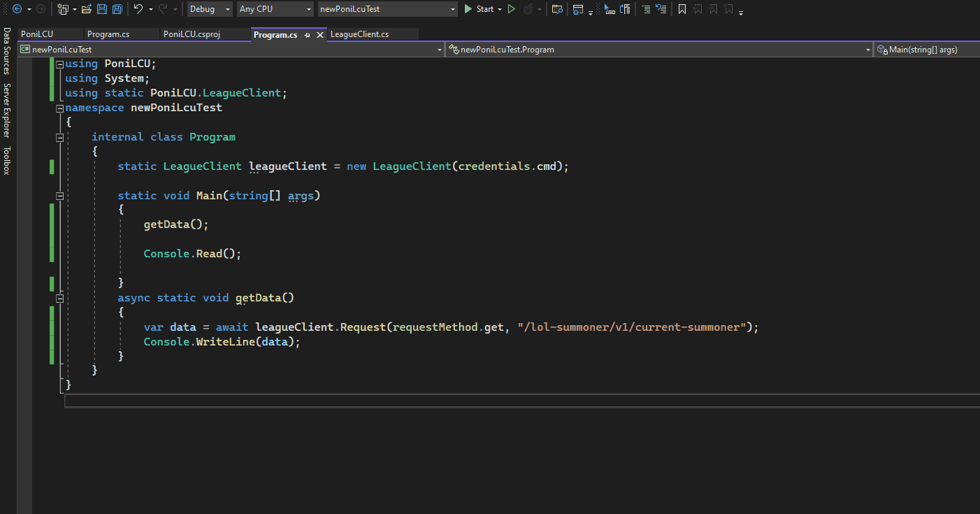This screenshot has width=980, height=514.
Task: Pin the active Program.cs tab
Action: [308, 34]
